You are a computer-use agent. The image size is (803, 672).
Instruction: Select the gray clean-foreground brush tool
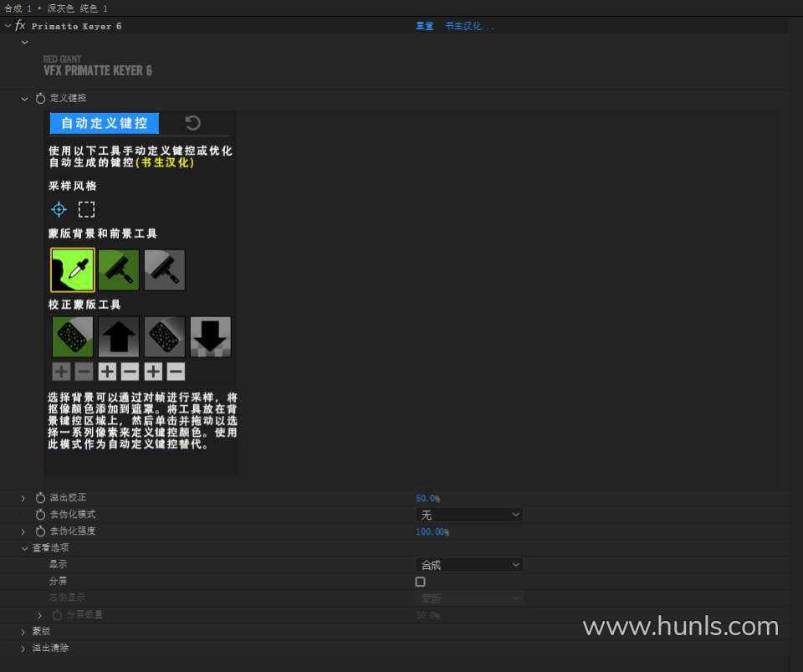tap(165, 270)
